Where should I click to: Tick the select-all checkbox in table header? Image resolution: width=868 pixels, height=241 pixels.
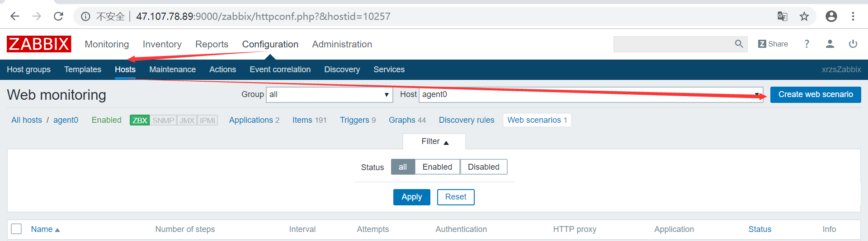[16, 229]
